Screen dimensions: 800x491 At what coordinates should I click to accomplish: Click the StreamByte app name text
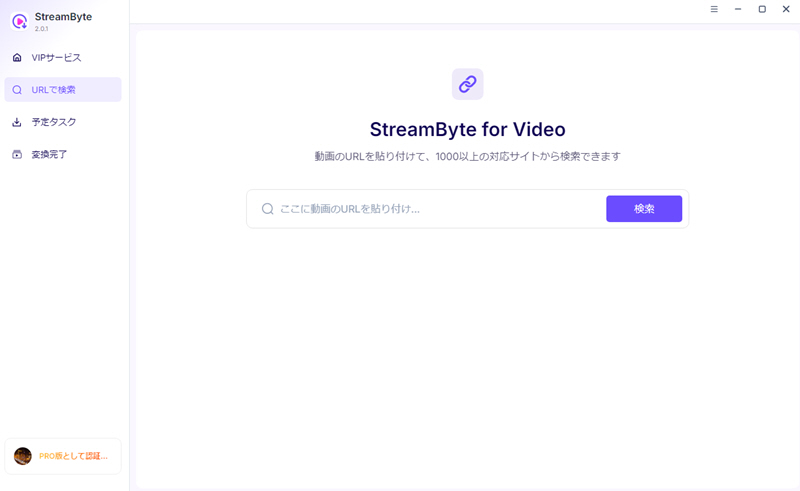[63, 17]
